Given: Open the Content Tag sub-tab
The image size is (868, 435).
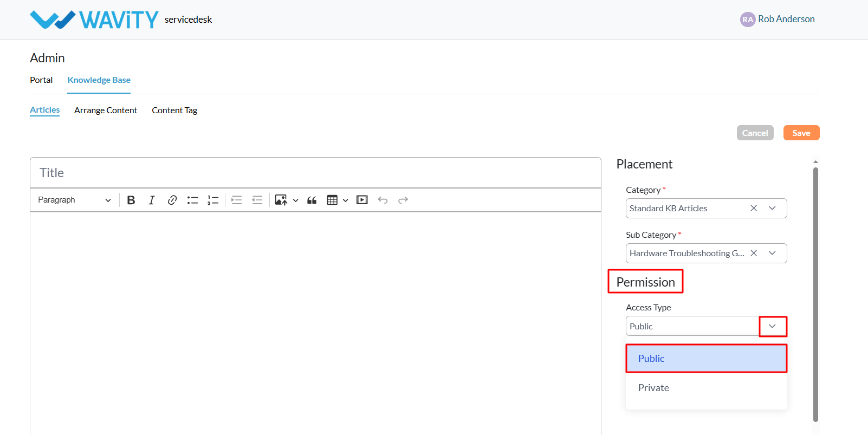Looking at the screenshot, I should 174,110.
